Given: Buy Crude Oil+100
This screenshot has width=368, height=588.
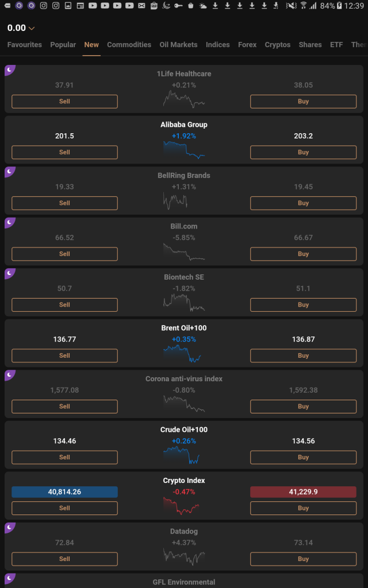Looking at the screenshot, I should (x=303, y=457).
